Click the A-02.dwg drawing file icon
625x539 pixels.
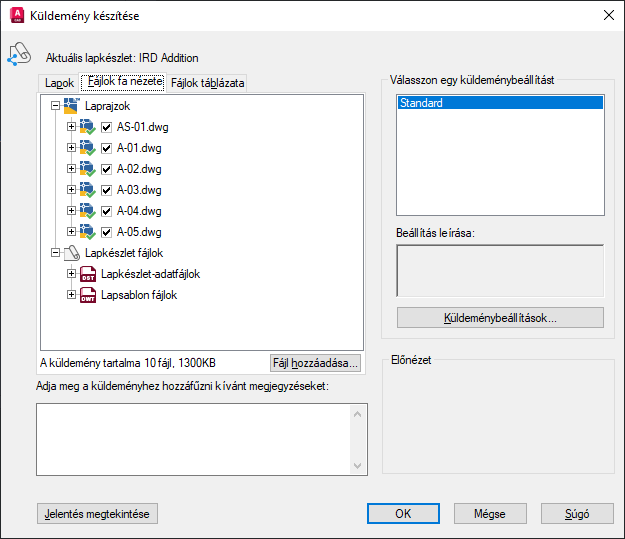tap(87, 169)
